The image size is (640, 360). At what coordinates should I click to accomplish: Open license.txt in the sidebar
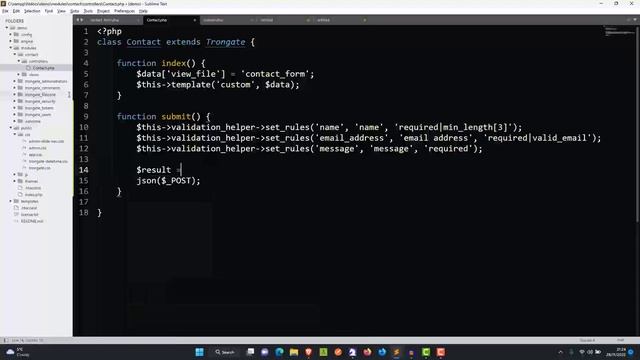[x=29, y=214]
